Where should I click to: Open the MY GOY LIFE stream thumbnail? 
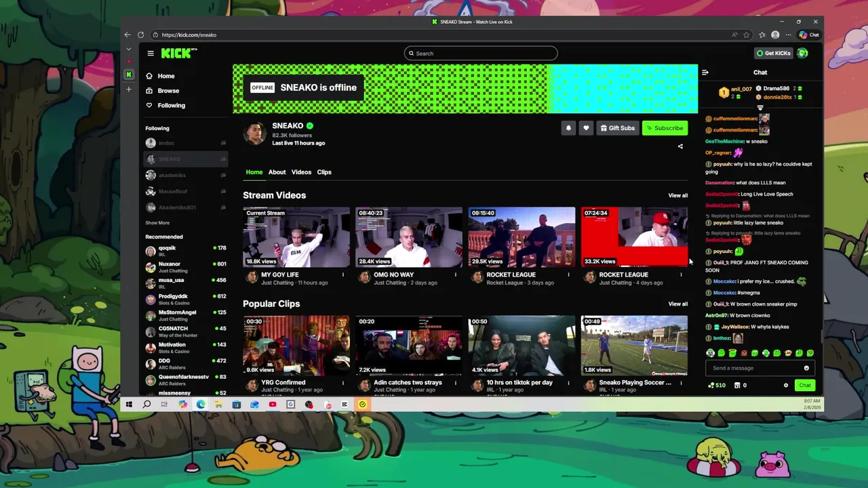coord(296,237)
